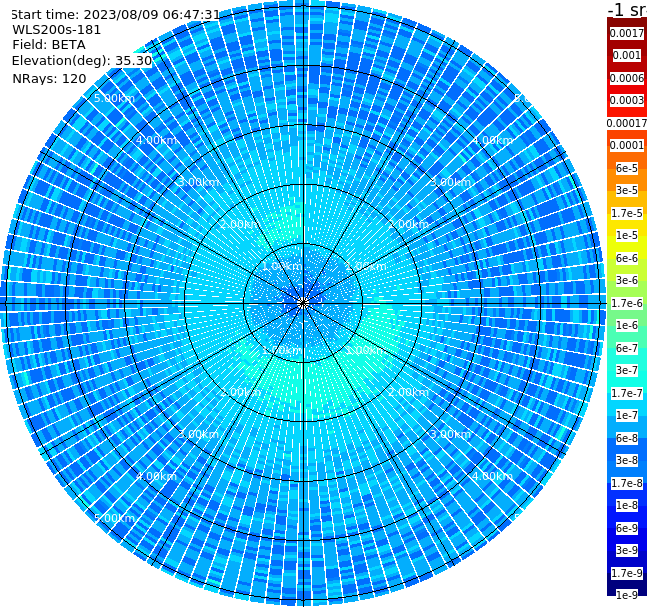Click the 1e-8 color bar label
647x607 pixels.
627,505
